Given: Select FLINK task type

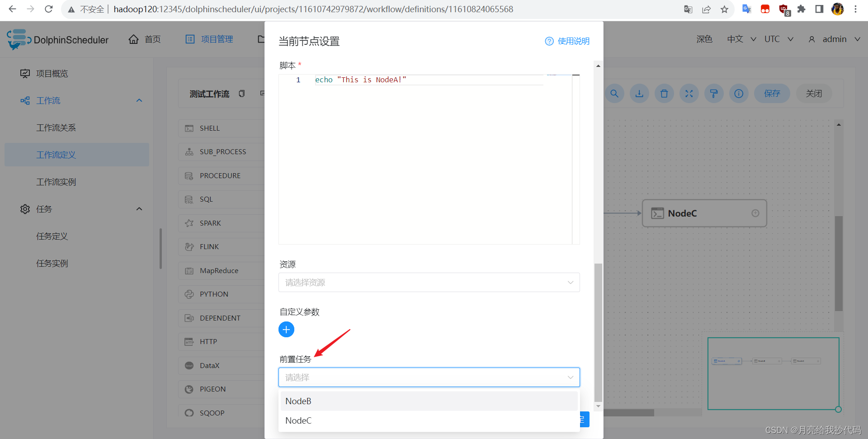Looking at the screenshot, I should (x=222, y=247).
